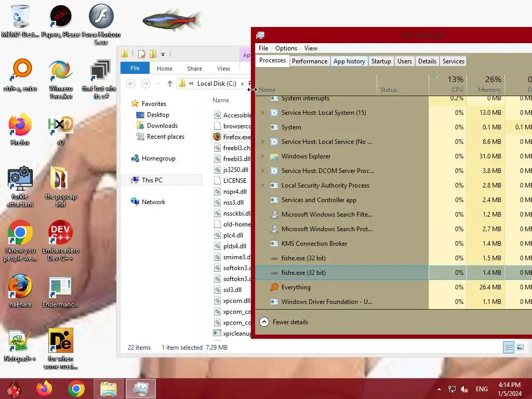The image size is (532, 399).
Task: Click the Chrome icon in the taskbar
Action: (x=76, y=389)
